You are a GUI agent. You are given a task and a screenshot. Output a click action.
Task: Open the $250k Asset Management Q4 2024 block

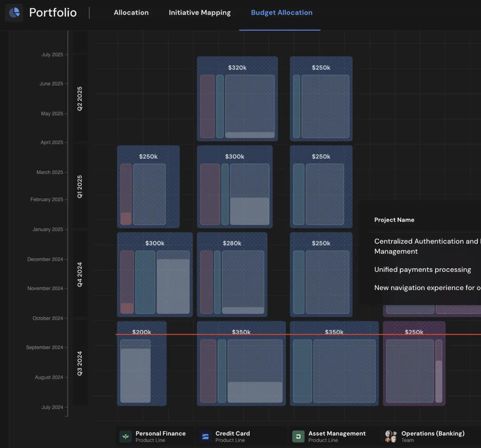[321, 274]
